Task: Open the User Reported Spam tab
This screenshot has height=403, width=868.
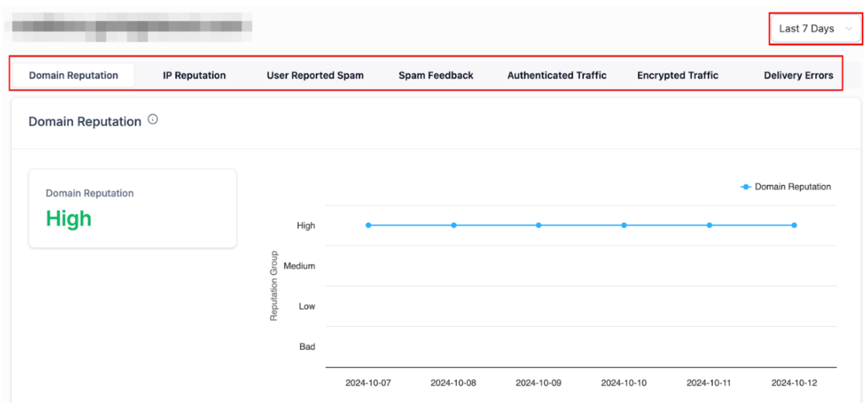Action: [x=315, y=76]
